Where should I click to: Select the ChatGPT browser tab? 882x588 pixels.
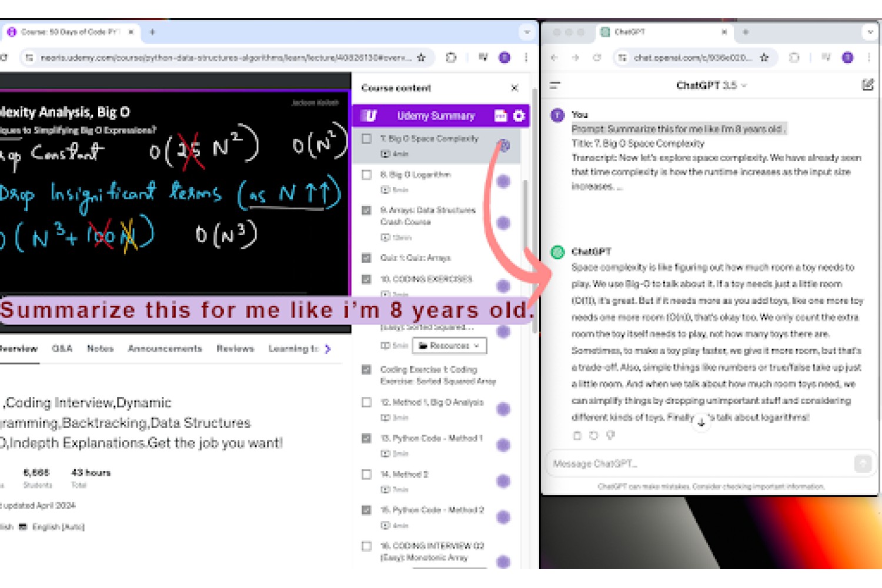point(663,32)
